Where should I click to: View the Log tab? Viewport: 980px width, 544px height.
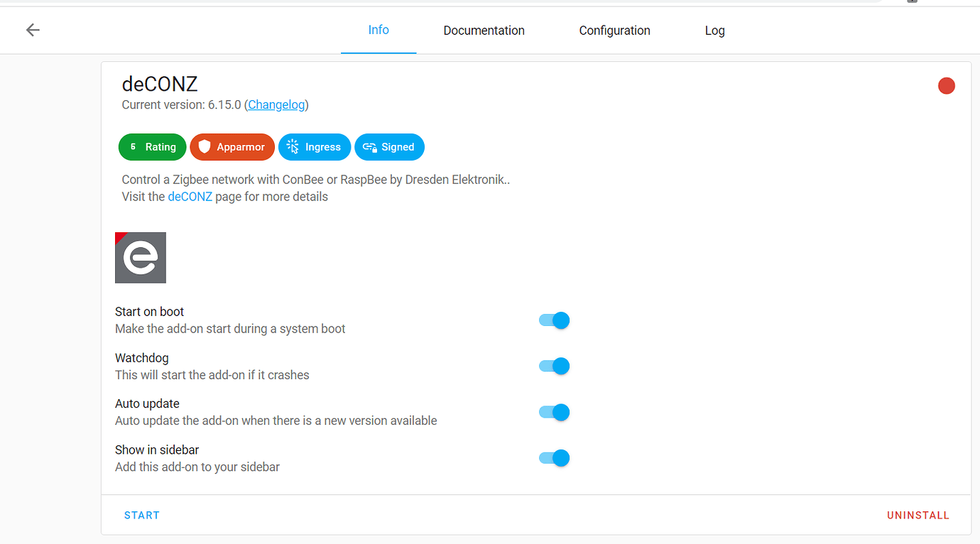pyautogui.click(x=714, y=30)
